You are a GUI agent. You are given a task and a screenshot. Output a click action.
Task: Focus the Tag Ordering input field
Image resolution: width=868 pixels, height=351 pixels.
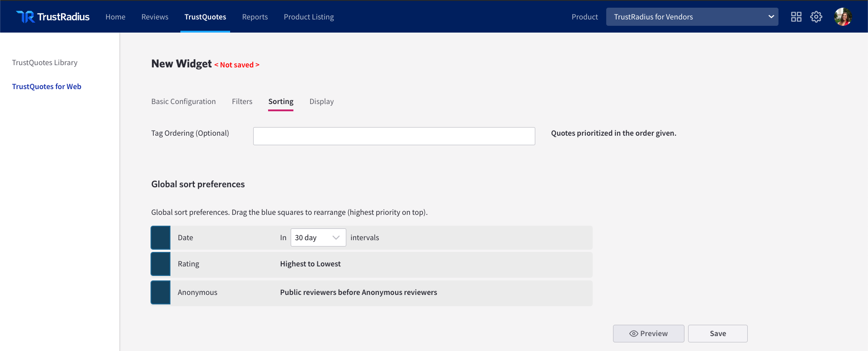click(394, 136)
